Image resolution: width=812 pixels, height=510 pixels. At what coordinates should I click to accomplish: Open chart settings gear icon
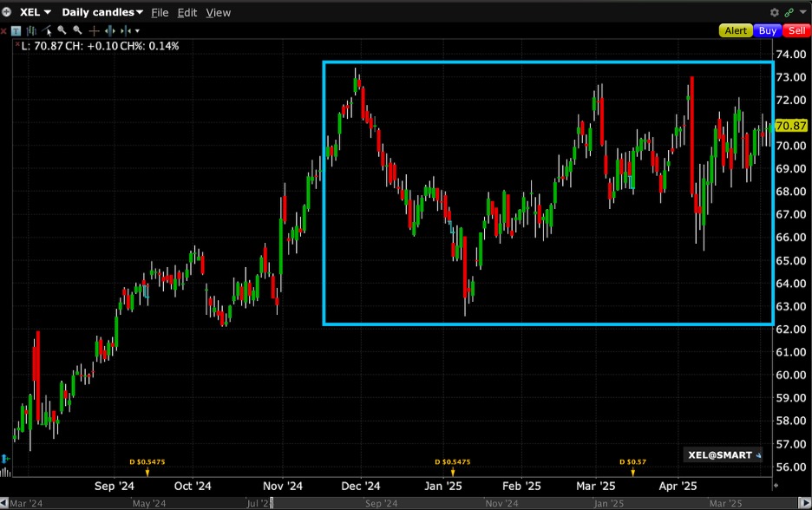click(x=774, y=12)
